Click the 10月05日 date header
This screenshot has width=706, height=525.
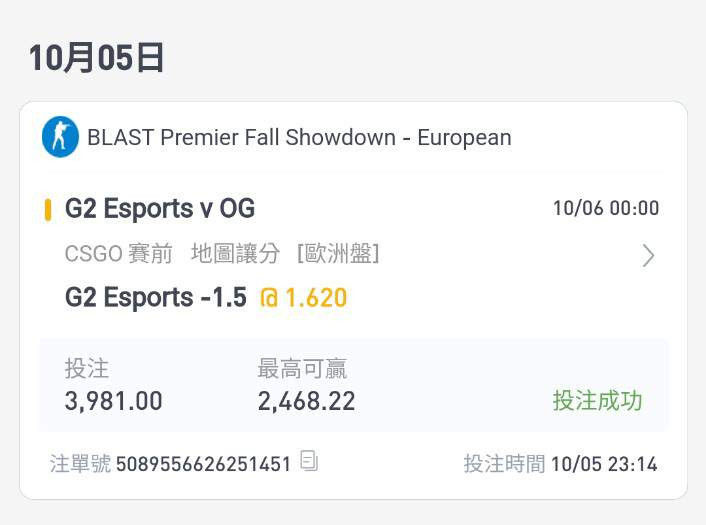[96, 58]
